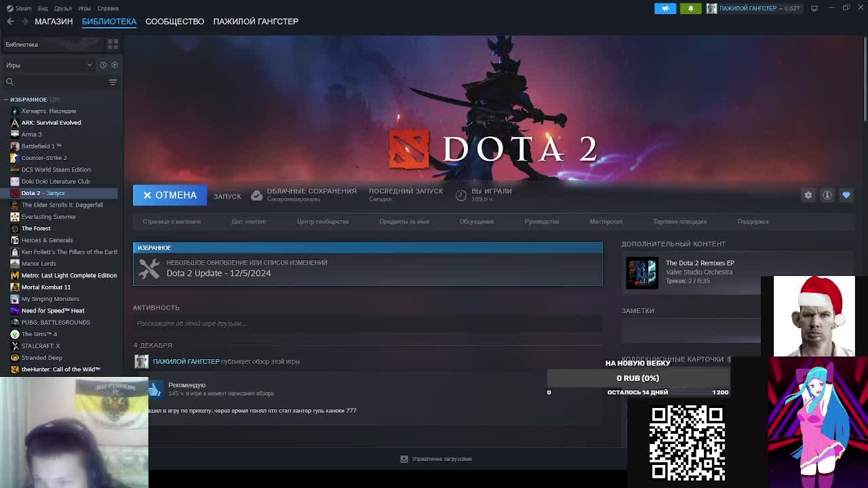The width and height of the screenshot is (868, 488).
Task: Select Doki Doki Literature Club
Action: [x=56, y=182]
